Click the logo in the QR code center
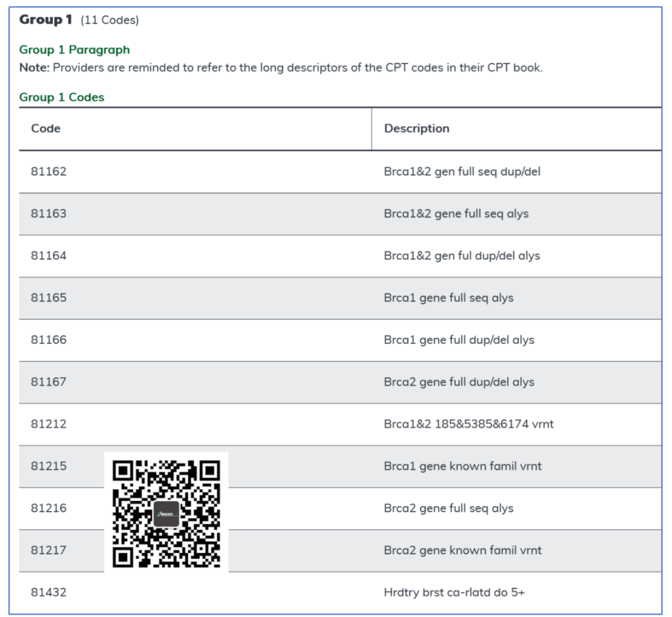Screen dimensions: 672x617 [166, 514]
